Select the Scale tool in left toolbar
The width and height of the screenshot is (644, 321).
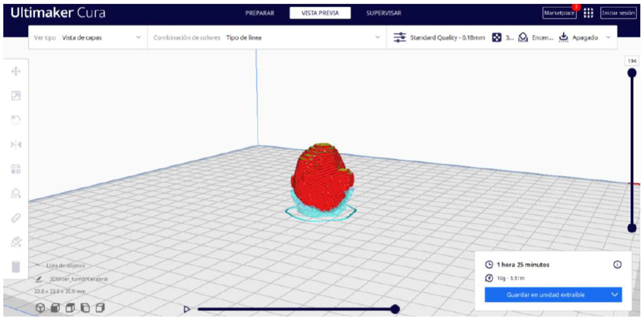(x=16, y=96)
